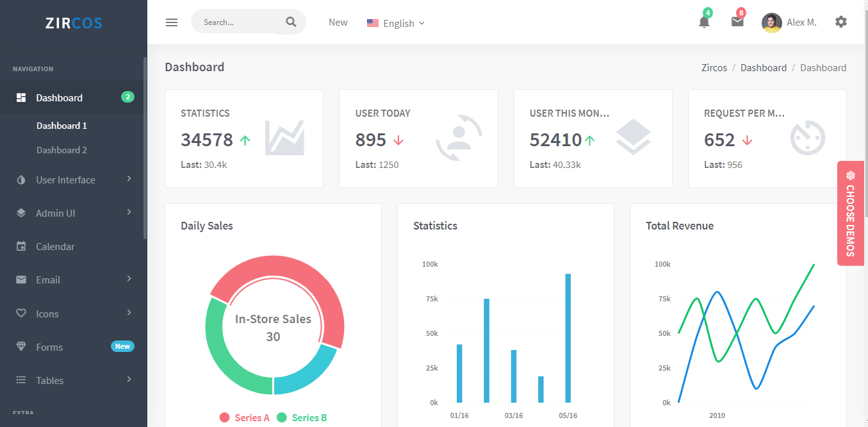Click Alex M. user avatar
This screenshot has width=868, height=427.
click(x=771, y=22)
